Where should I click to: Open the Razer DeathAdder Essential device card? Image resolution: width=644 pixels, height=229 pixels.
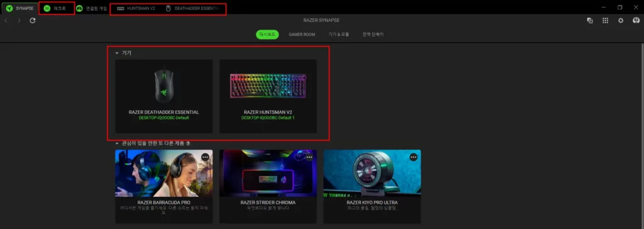click(164, 96)
